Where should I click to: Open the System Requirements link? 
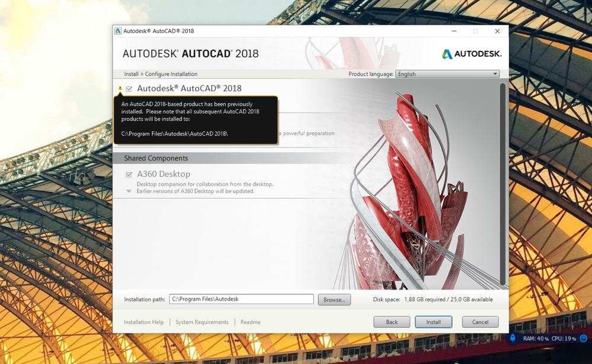202,322
